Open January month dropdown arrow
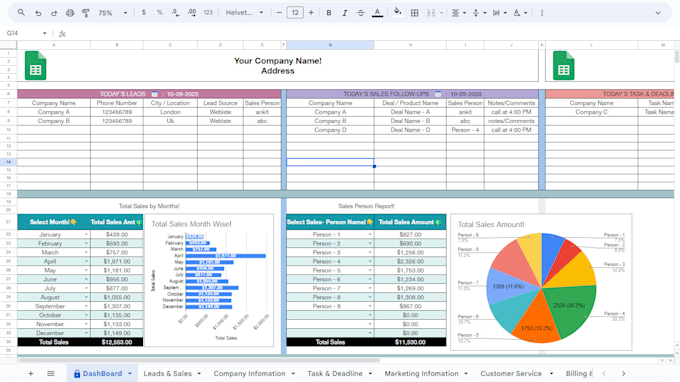The image size is (680, 382). (x=86, y=235)
